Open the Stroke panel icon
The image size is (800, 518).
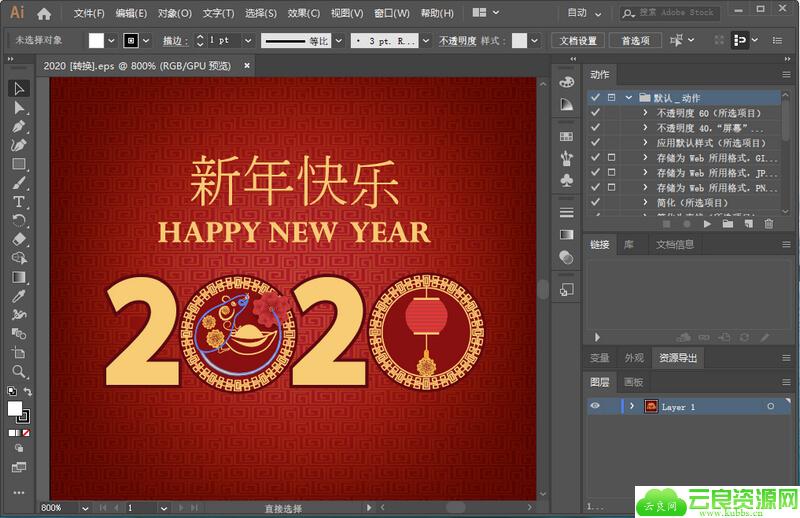(x=566, y=212)
